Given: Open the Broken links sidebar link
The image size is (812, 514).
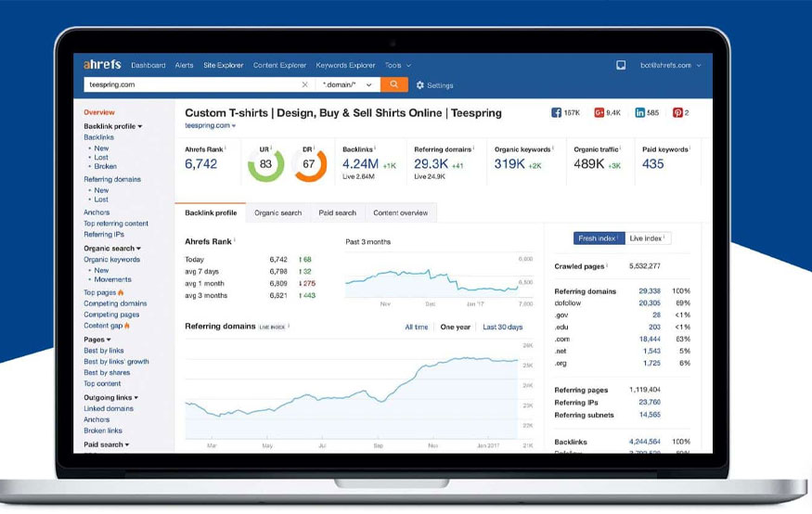Looking at the screenshot, I should pyautogui.click(x=103, y=430).
